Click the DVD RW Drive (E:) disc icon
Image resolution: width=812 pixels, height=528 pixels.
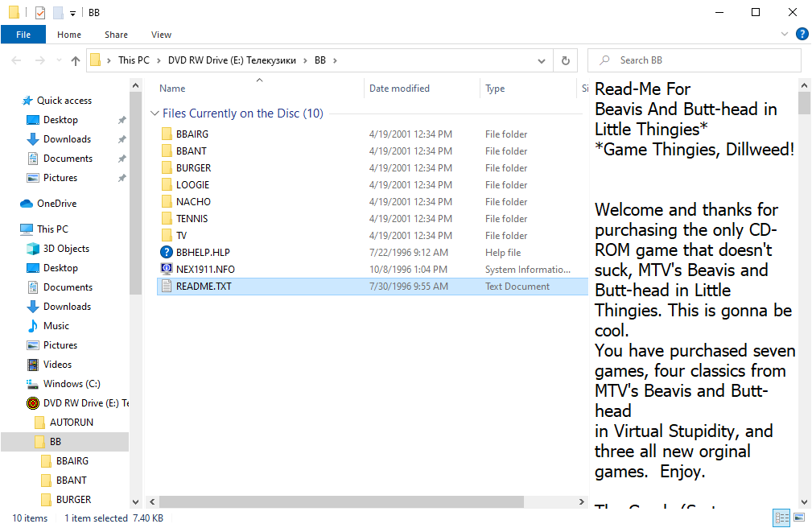(33, 403)
